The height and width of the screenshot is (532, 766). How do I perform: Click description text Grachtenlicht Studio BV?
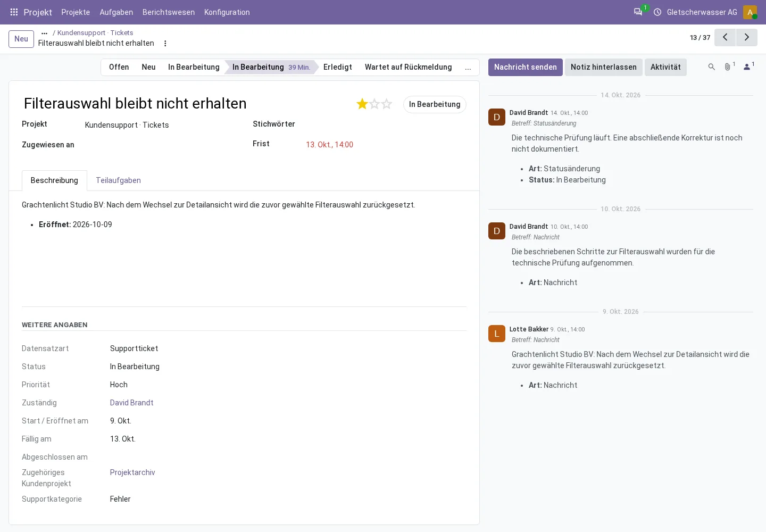click(x=219, y=205)
